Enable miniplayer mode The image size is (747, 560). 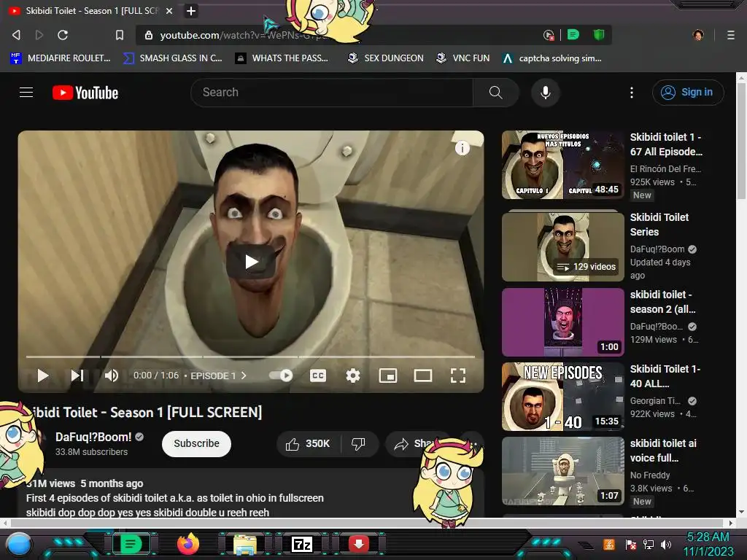[x=388, y=376]
